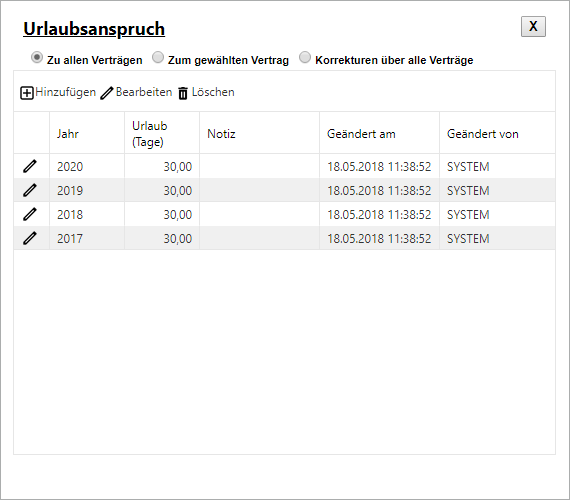This screenshot has height=500, width=570.
Task: Click the change date in 2019 row
Action: (379, 191)
